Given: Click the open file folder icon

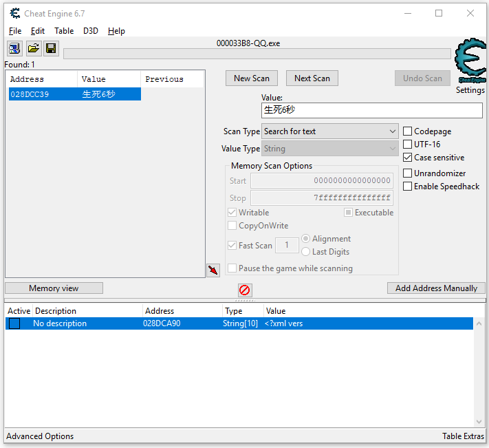Looking at the screenshot, I should coord(34,49).
